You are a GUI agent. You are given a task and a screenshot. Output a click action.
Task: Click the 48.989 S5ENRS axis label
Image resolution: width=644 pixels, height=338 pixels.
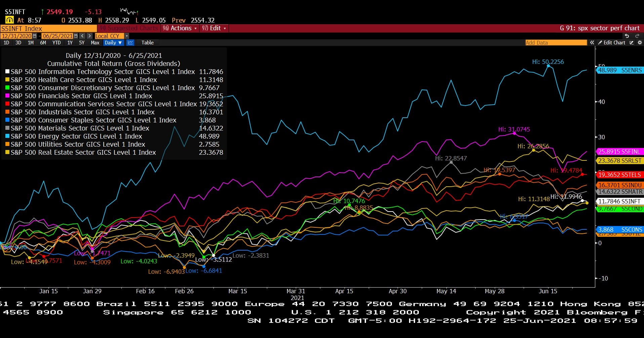click(620, 70)
